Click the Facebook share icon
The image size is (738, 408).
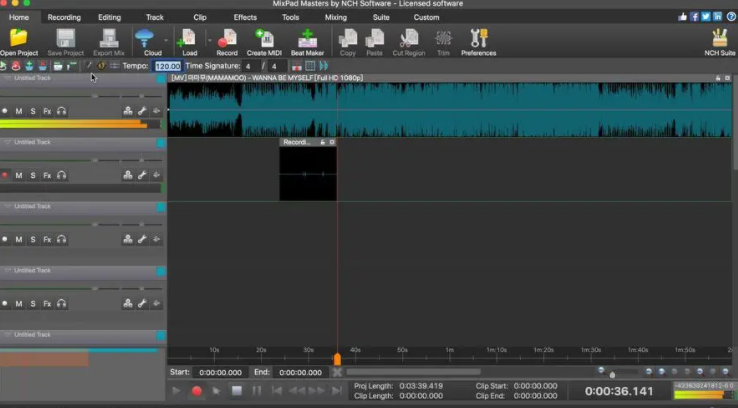694,17
